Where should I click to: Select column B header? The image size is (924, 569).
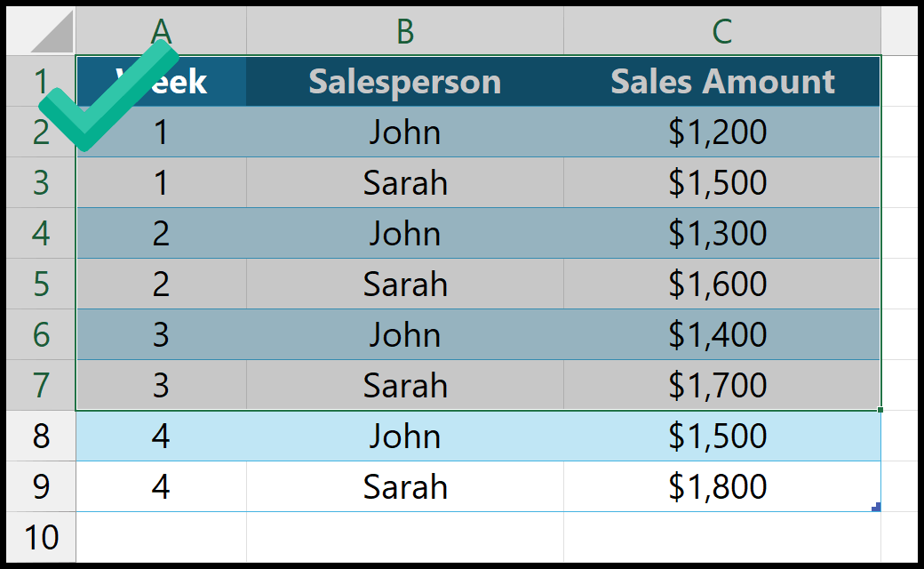pyautogui.click(x=405, y=30)
